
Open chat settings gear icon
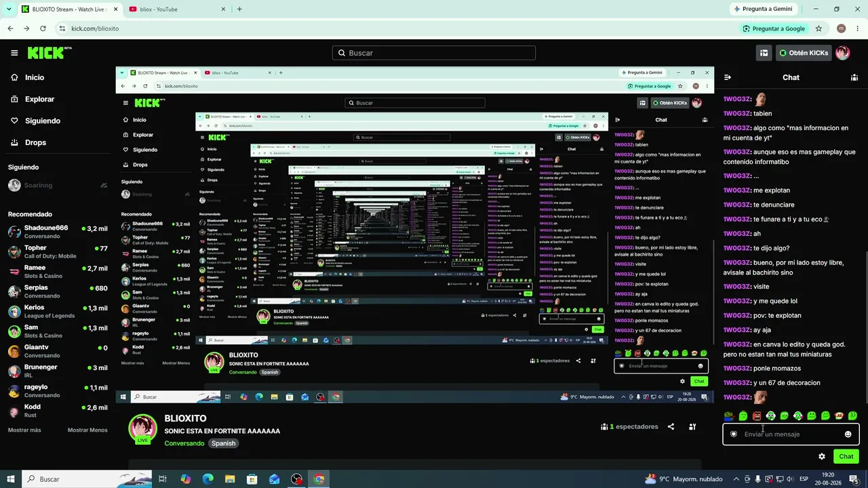click(x=822, y=456)
